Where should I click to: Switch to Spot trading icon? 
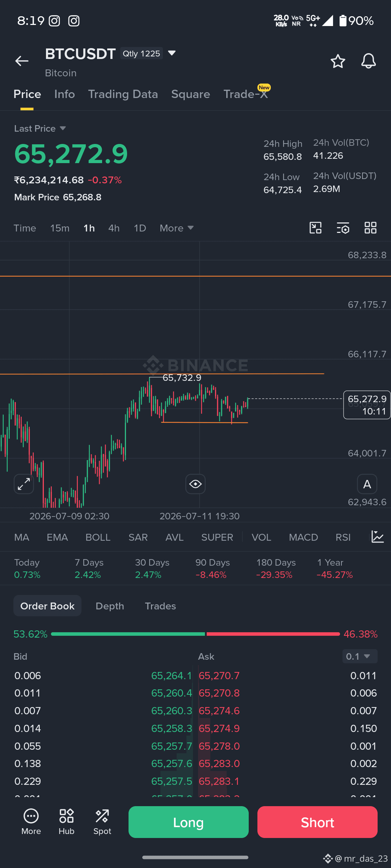pyautogui.click(x=102, y=822)
